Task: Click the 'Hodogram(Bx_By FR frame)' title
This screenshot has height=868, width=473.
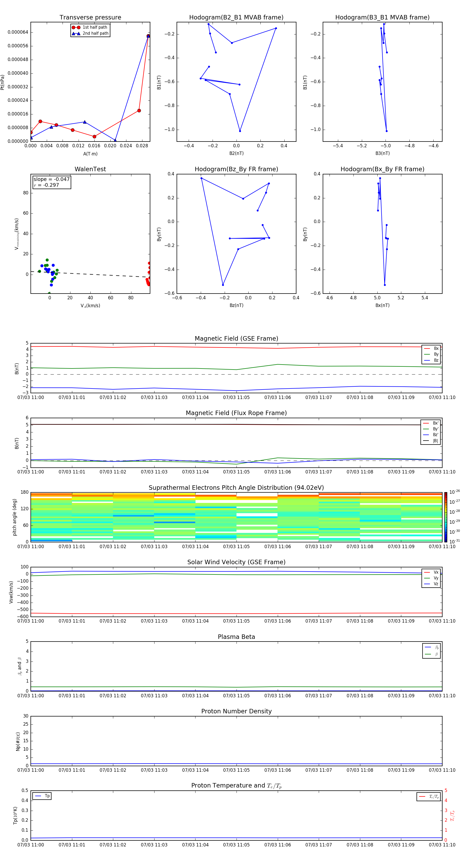Action: [382, 169]
